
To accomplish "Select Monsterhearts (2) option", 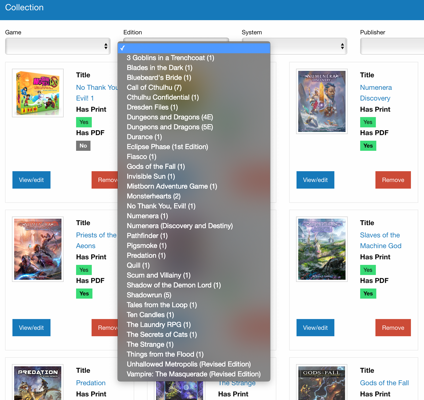I will click(x=194, y=196).
